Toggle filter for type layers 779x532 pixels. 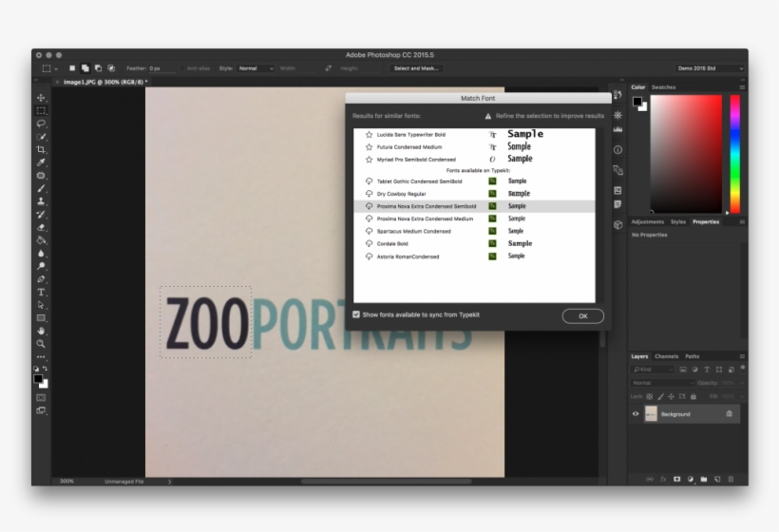(x=707, y=370)
